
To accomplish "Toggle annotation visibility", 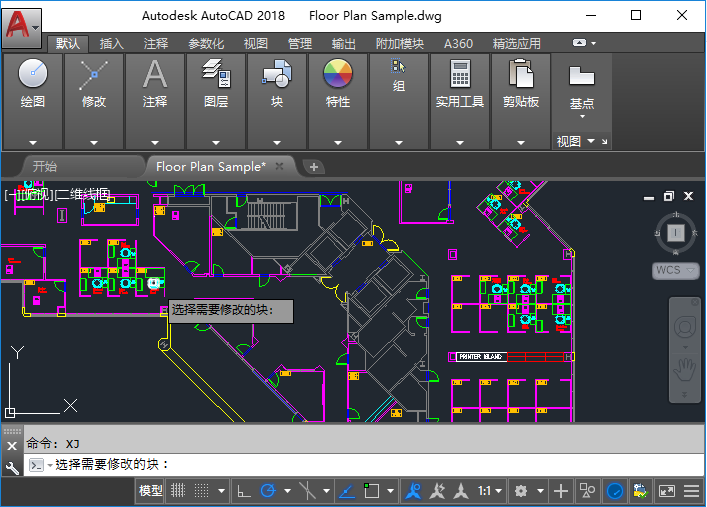I will click(x=413, y=491).
